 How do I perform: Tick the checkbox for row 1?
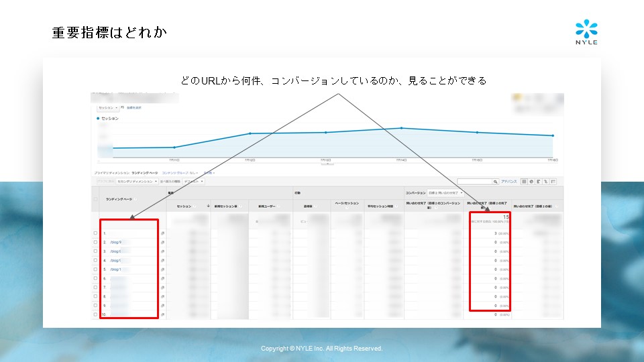(95, 233)
